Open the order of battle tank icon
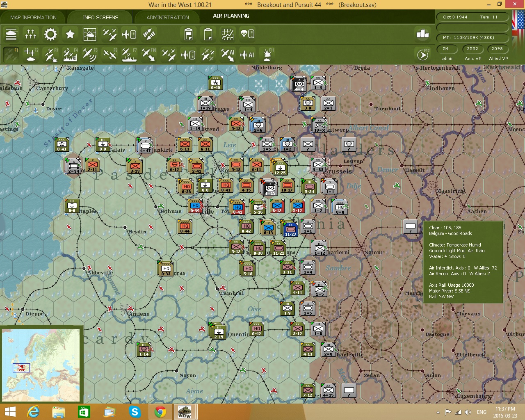 click(11, 34)
